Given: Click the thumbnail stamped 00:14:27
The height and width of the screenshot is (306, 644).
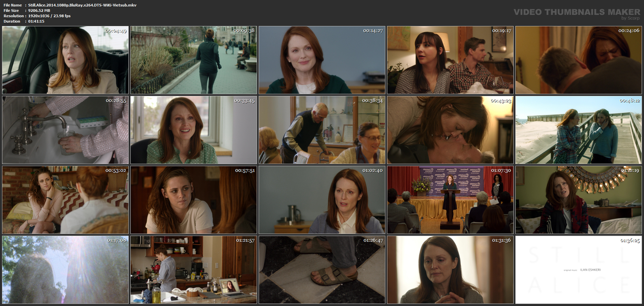Looking at the screenshot, I should [322, 60].
